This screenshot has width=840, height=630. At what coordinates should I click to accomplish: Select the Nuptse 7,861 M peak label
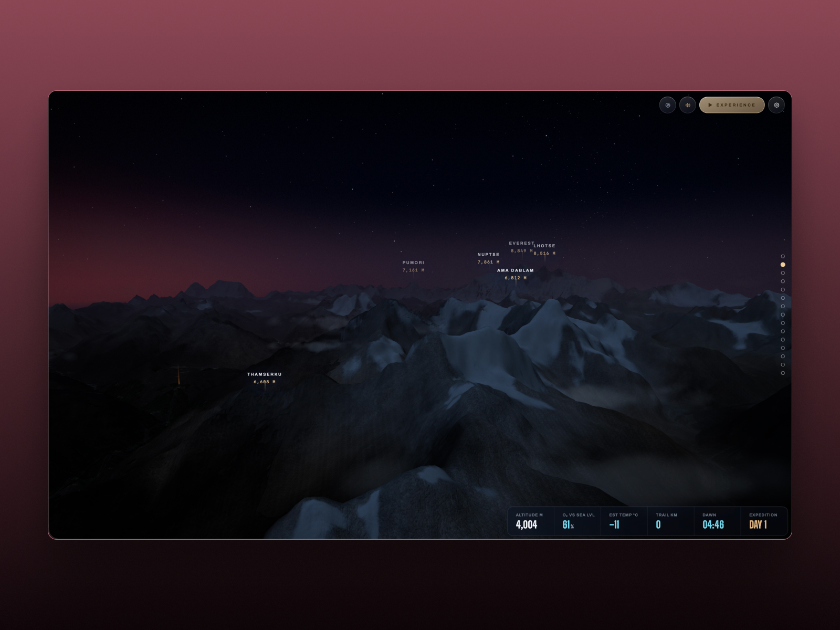pyautogui.click(x=488, y=258)
